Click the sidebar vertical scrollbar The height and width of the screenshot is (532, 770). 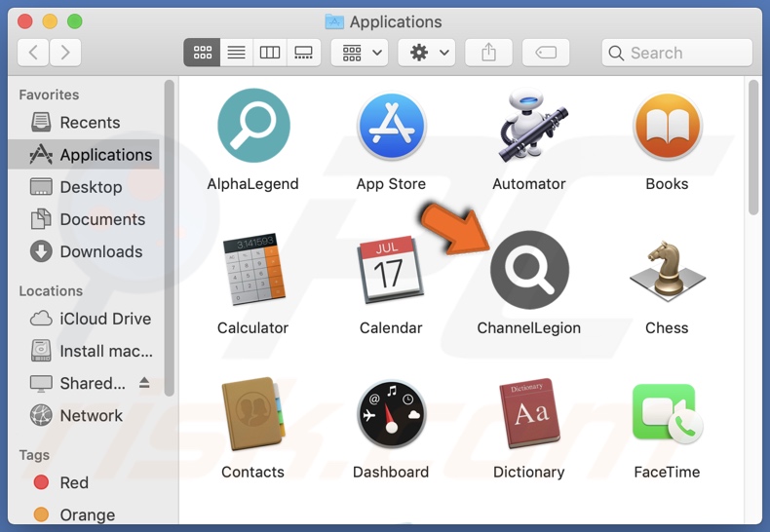(169, 238)
